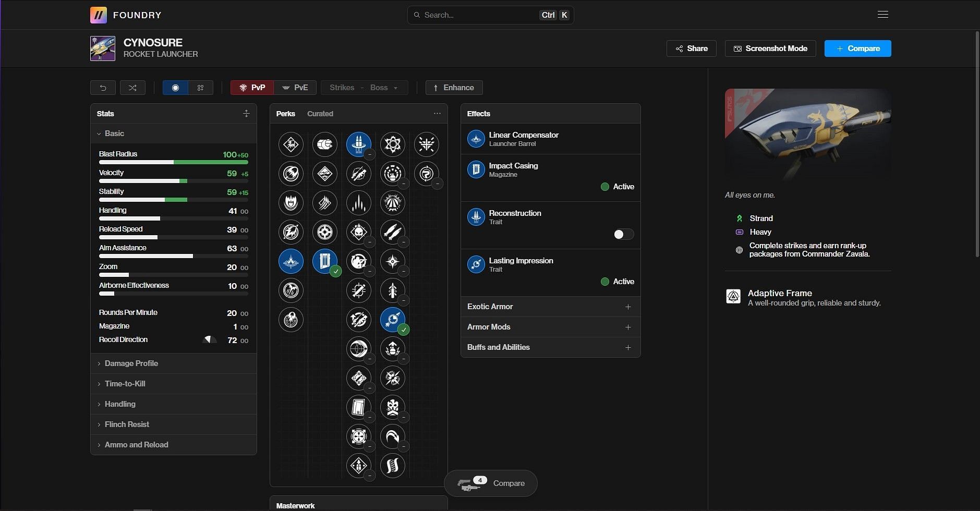Pick the claw marks magazine perk
The image size is (980, 511).
[x=325, y=203]
